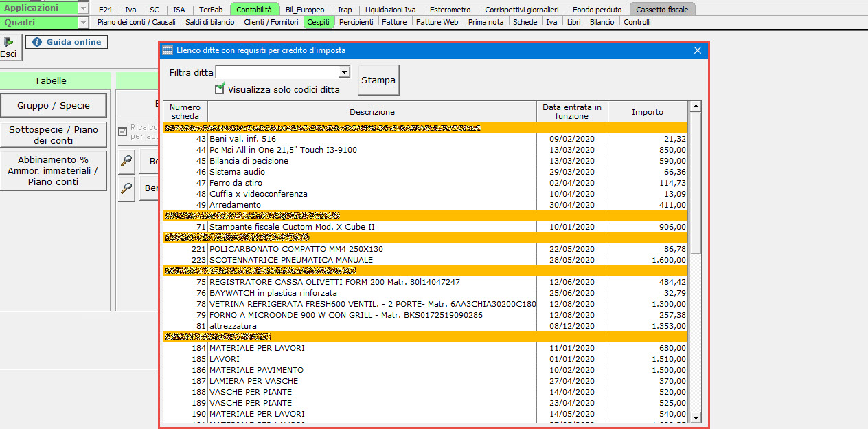Select the Fatture Web quadro

click(437, 22)
